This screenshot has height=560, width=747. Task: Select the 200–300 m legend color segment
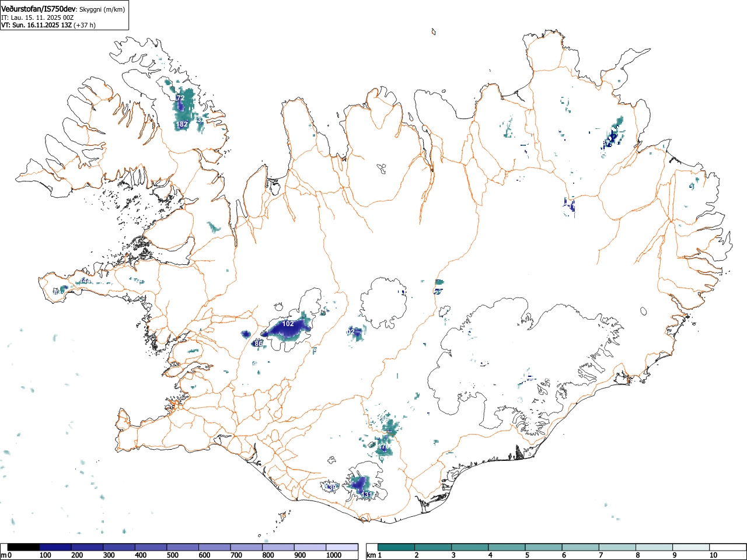88,547
